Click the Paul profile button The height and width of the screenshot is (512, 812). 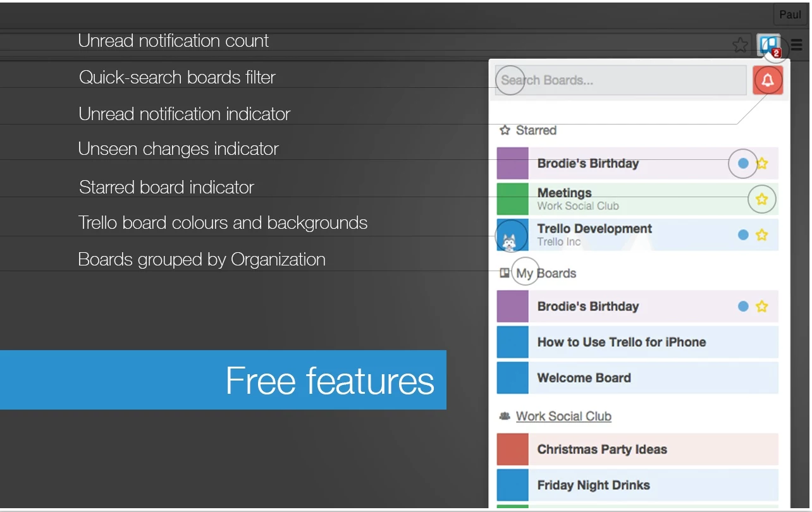coord(790,15)
